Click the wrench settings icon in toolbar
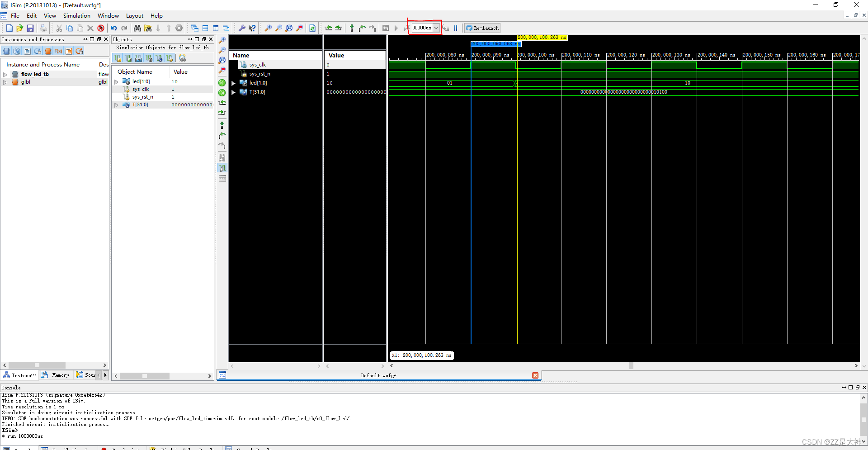 coord(242,28)
